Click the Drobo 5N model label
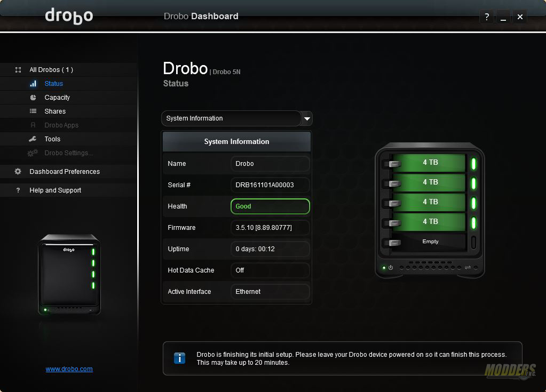This screenshot has width=546, height=392. [x=226, y=72]
